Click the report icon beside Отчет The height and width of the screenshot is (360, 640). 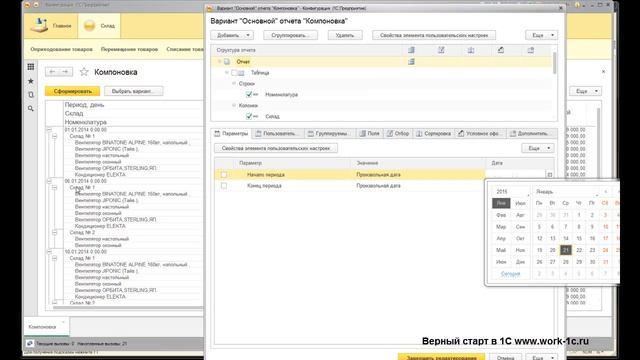227,62
